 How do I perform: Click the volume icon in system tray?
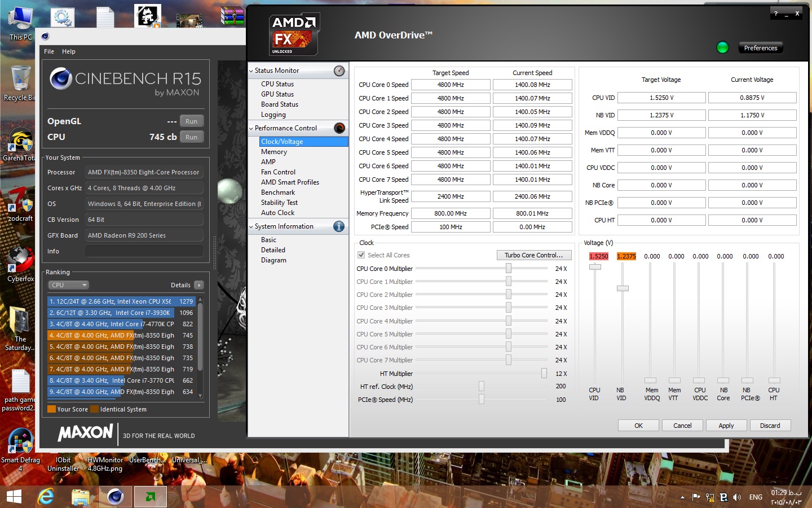tap(738, 497)
